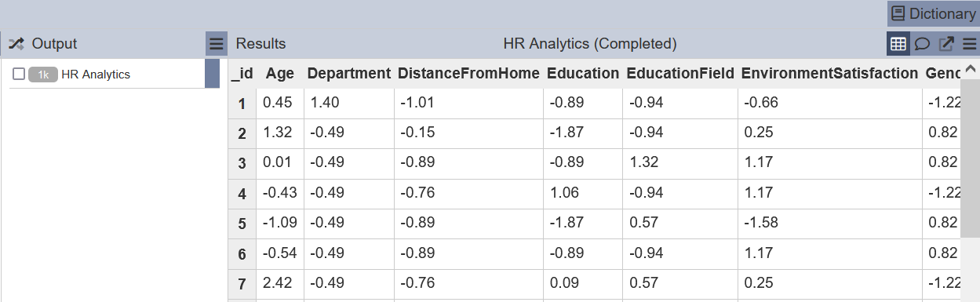Select the EducationField column header
Image resolution: width=980 pixels, height=302 pixels.
tap(680, 74)
